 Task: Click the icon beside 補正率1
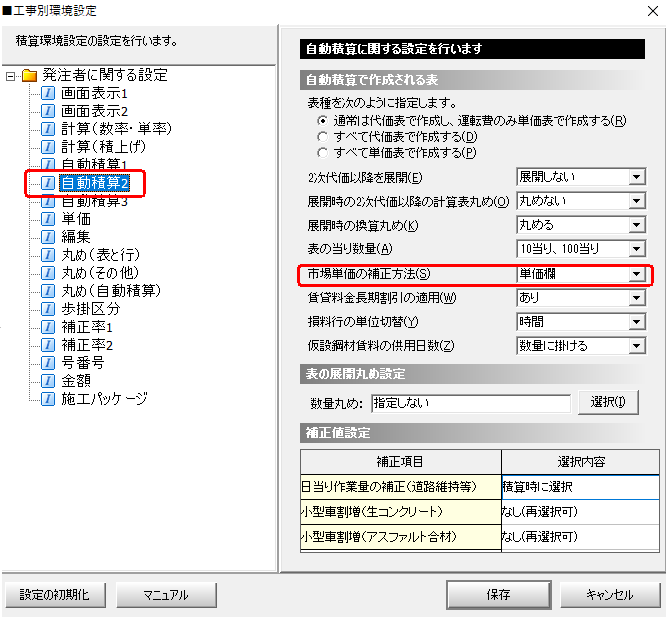point(48,327)
